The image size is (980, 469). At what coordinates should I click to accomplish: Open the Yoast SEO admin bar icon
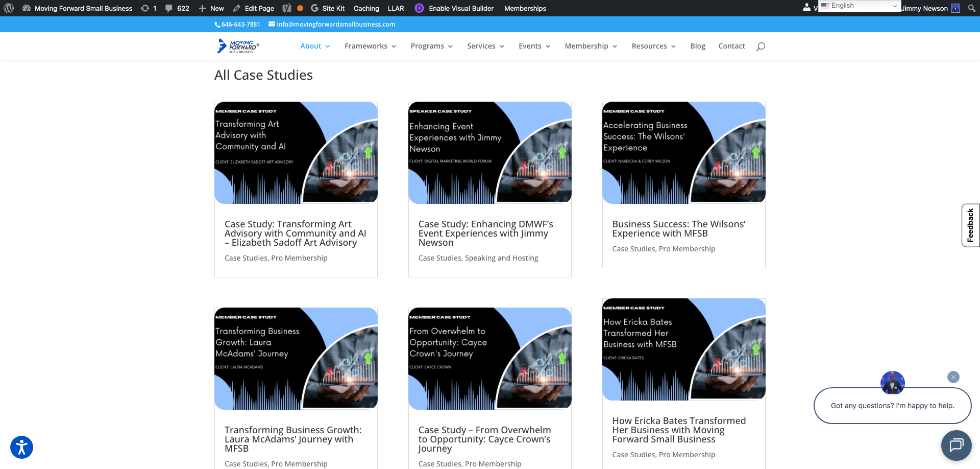pos(286,8)
